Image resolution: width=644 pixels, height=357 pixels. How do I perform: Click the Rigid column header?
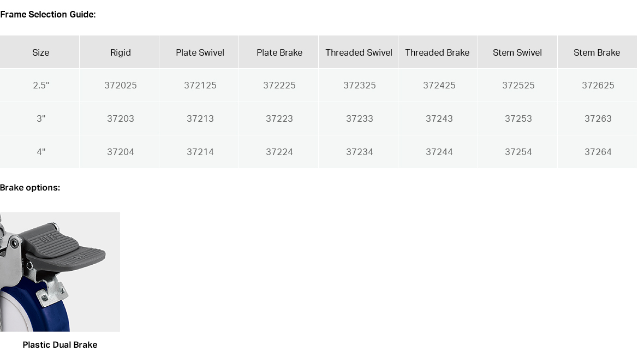(x=120, y=52)
